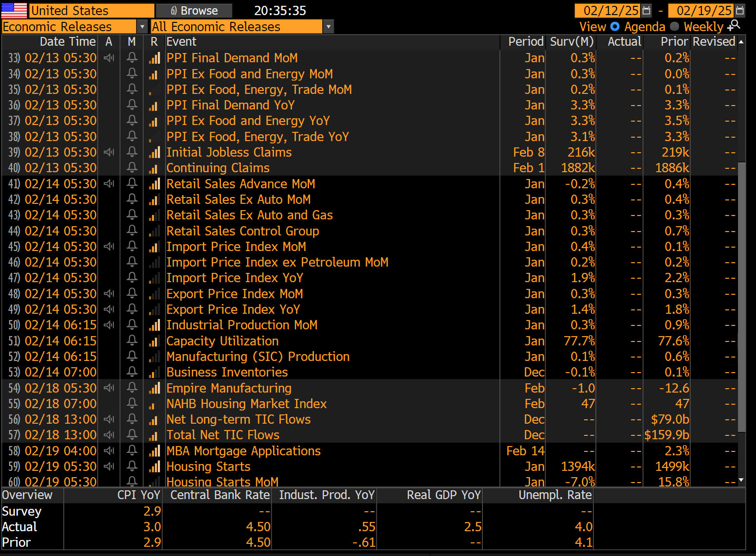Click the relevance bars for Retail Sales Control Group

click(154, 231)
